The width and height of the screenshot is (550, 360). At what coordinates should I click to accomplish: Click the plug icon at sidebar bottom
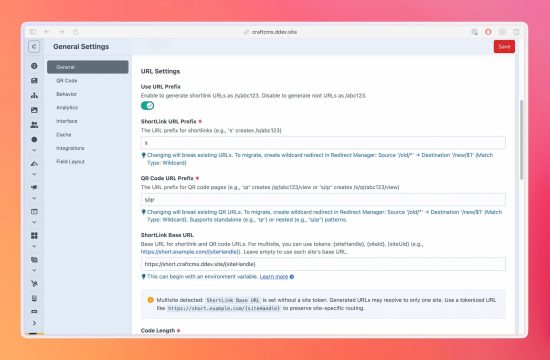click(x=34, y=311)
